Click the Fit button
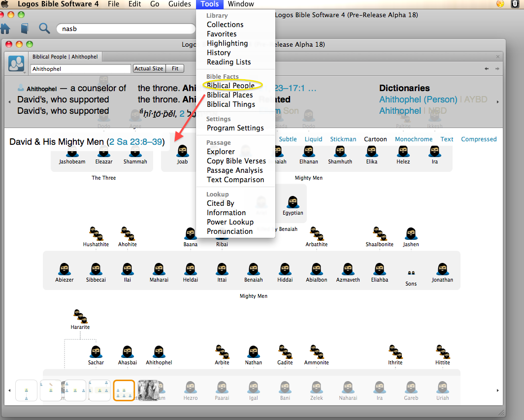Image resolution: width=524 pixels, height=420 pixels. 175,68
